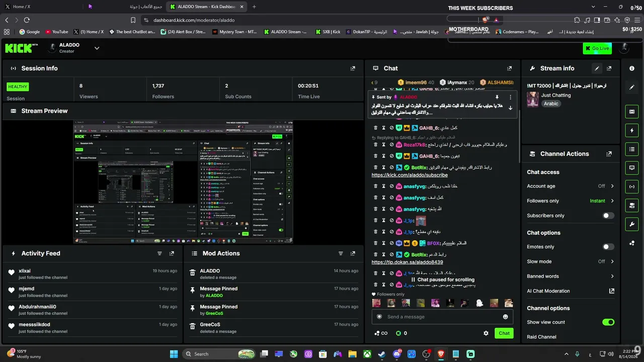This screenshot has height=362, width=644.
Task: Go to previous page of the chat leaderboard
Action: 373,82
